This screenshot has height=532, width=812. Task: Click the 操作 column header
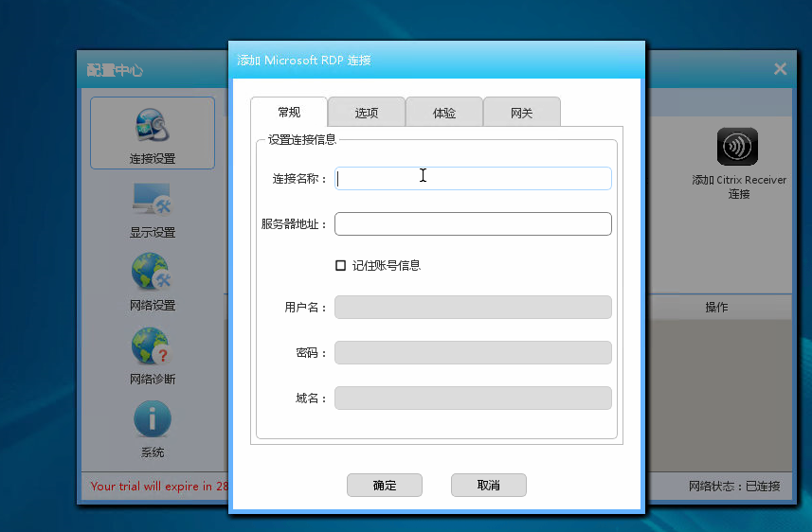pyautogui.click(x=716, y=308)
